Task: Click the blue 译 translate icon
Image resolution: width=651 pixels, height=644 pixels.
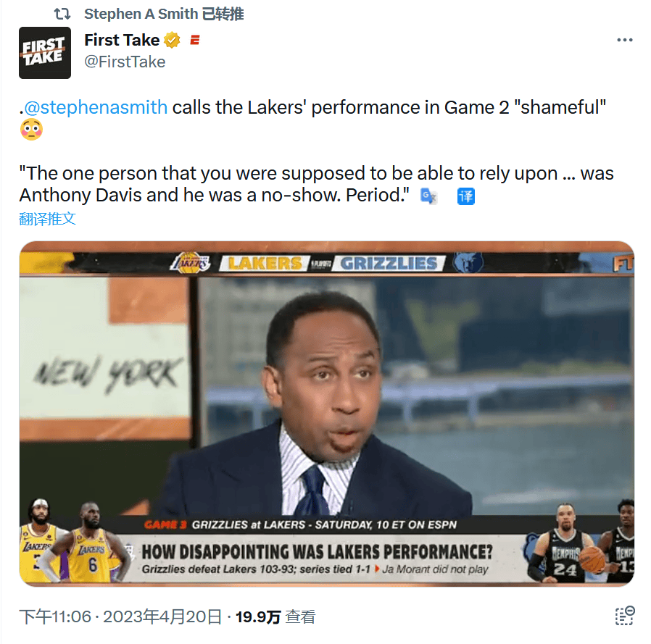Action: click(x=466, y=196)
